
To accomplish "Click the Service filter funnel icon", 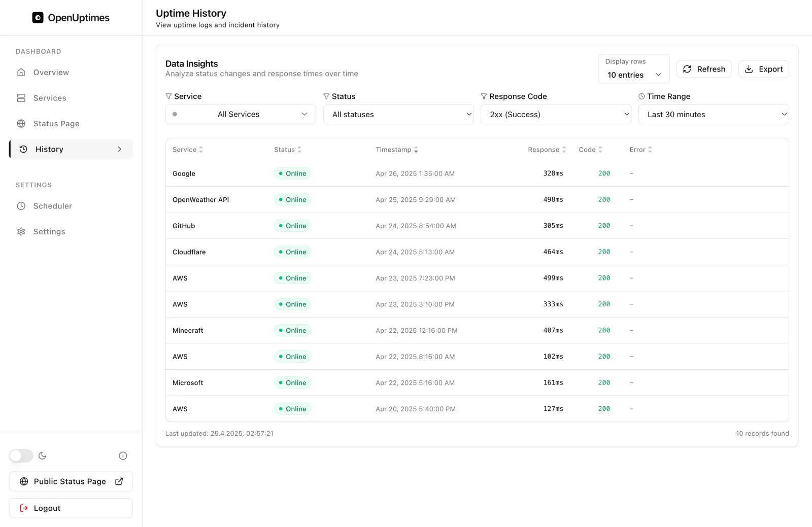I will point(168,96).
